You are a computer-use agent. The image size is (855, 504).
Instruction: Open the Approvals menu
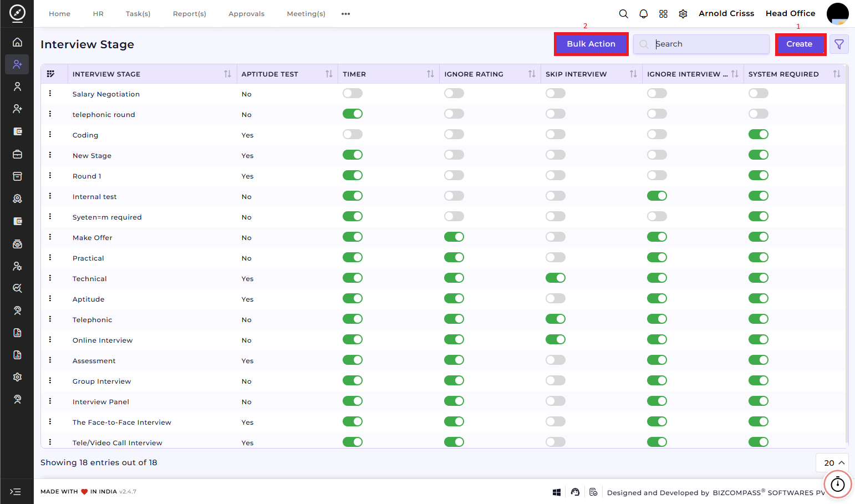247,14
